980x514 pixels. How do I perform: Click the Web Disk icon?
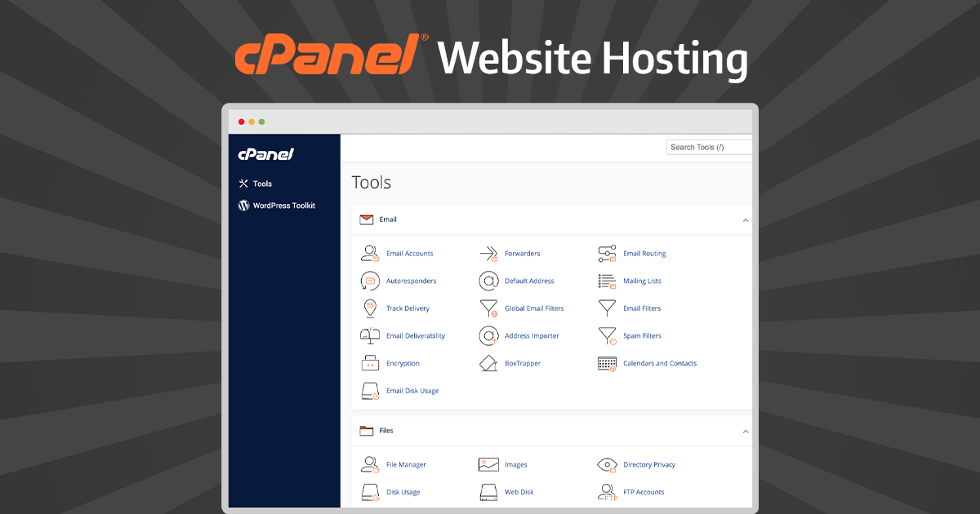coord(488,492)
